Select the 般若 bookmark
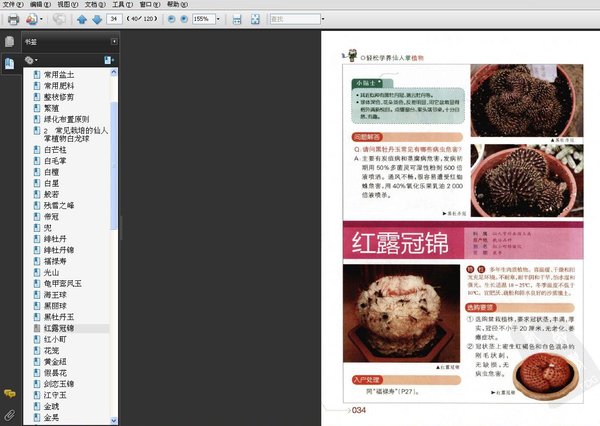This screenshot has height=426, width=600. point(51,194)
